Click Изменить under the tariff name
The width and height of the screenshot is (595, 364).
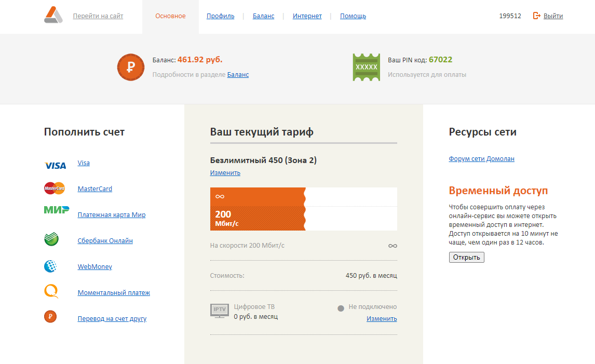[x=225, y=173]
